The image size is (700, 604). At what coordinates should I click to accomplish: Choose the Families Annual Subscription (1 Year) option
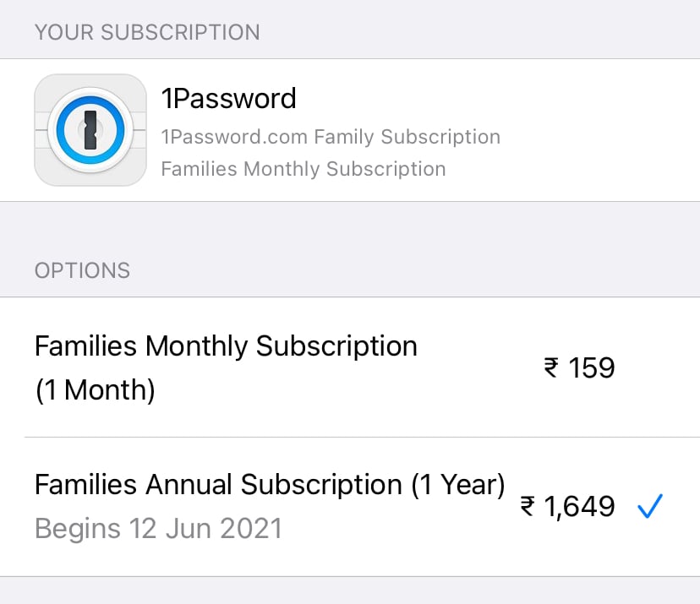coord(269,485)
